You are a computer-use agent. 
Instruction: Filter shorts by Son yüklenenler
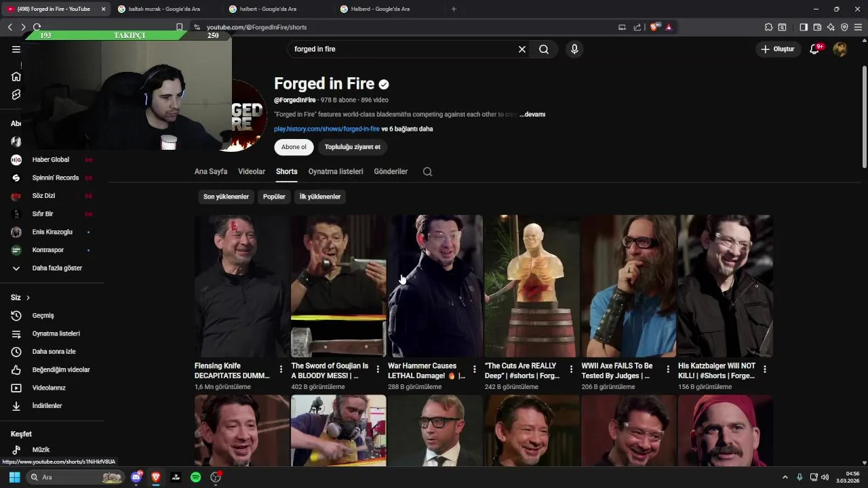tap(226, 197)
